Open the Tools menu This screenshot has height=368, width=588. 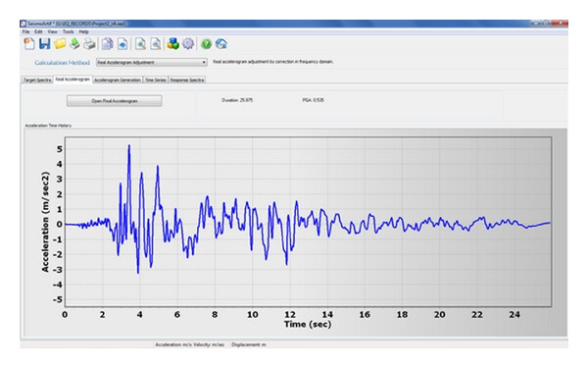[69, 32]
